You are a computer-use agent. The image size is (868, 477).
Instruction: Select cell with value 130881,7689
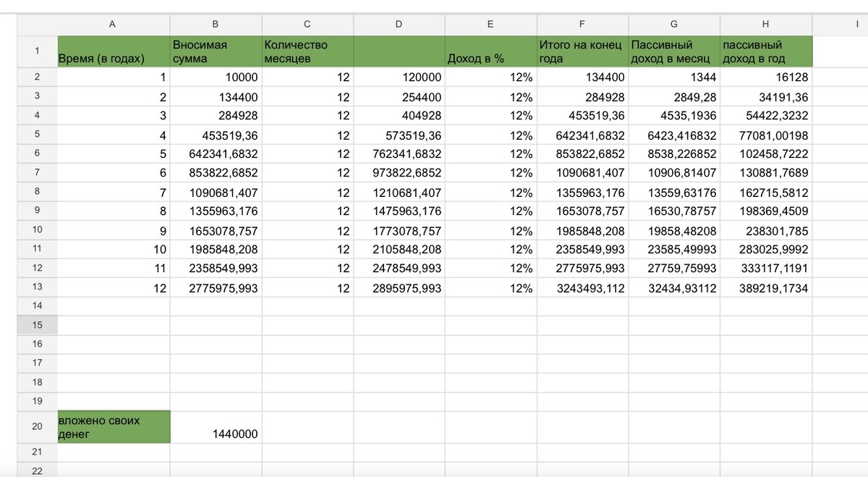click(x=766, y=173)
